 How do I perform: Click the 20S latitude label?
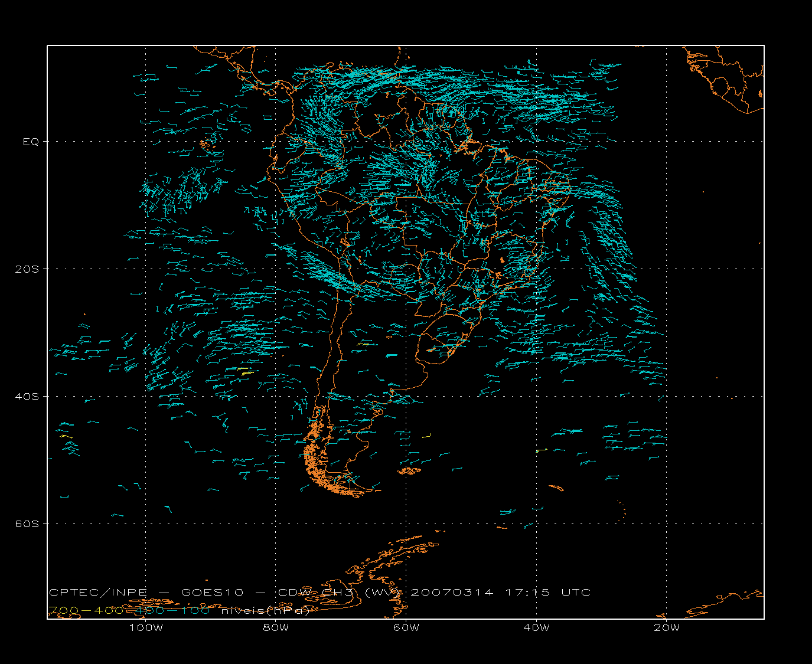[27, 269]
